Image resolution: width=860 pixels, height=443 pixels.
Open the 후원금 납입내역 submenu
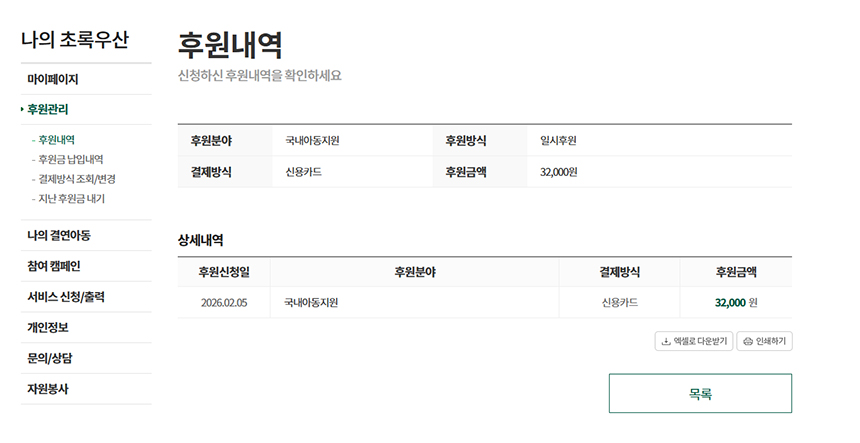(70, 159)
